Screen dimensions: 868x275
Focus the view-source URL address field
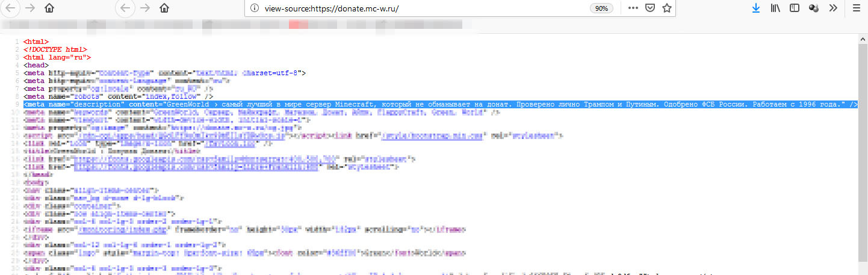pyautogui.click(x=421, y=8)
